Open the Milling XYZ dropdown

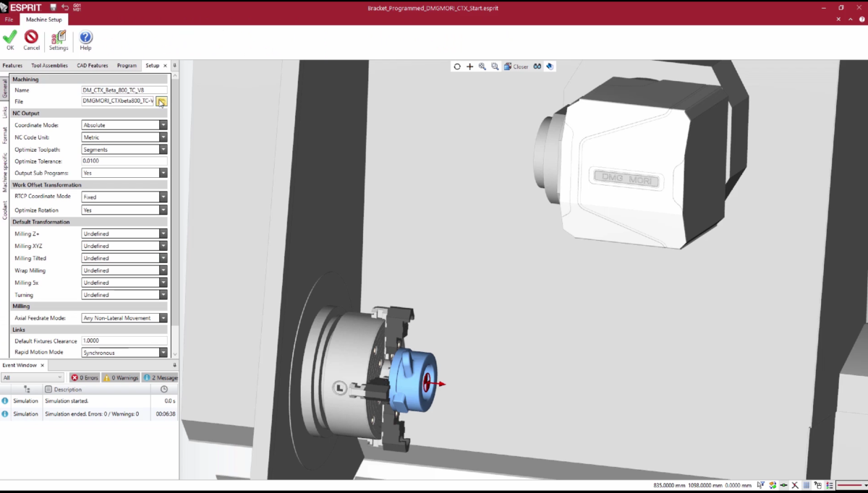point(163,246)
